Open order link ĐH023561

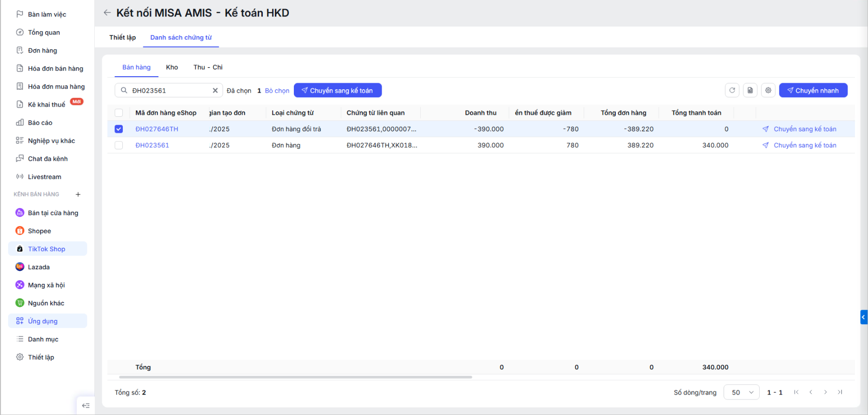152,145
